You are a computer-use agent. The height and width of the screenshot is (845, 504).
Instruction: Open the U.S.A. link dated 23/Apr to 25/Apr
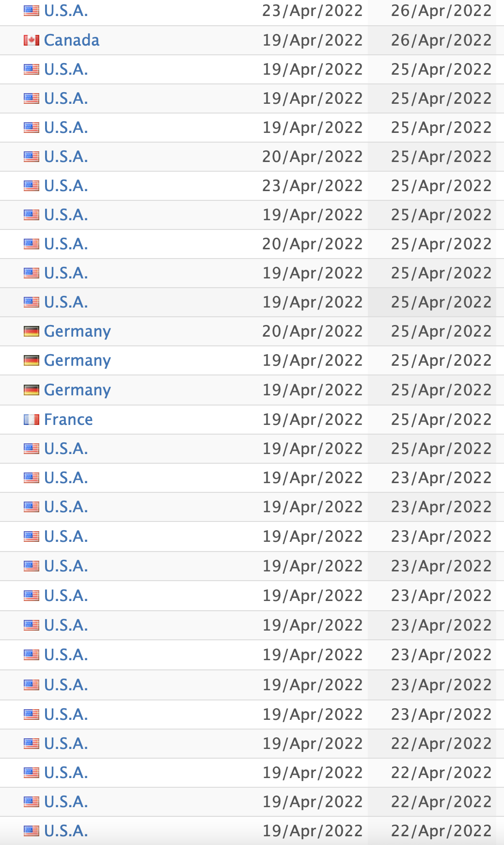(66, 186)
